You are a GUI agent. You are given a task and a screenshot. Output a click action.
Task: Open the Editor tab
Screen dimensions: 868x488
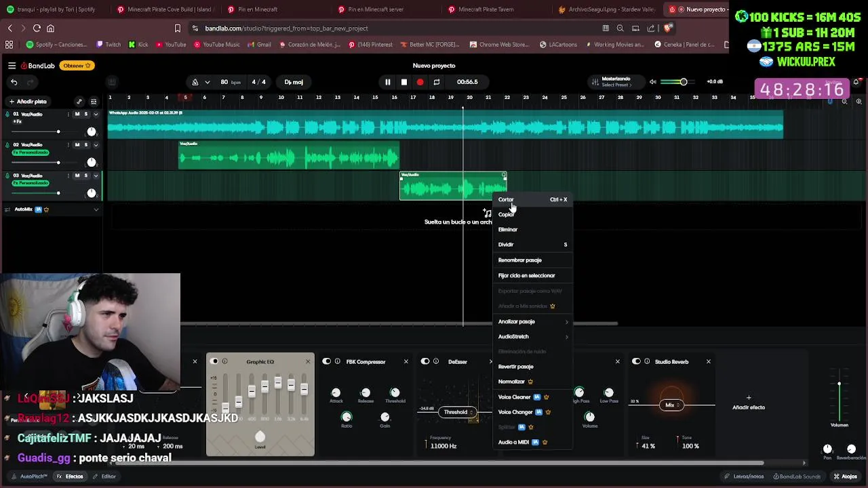coord(105,476)
